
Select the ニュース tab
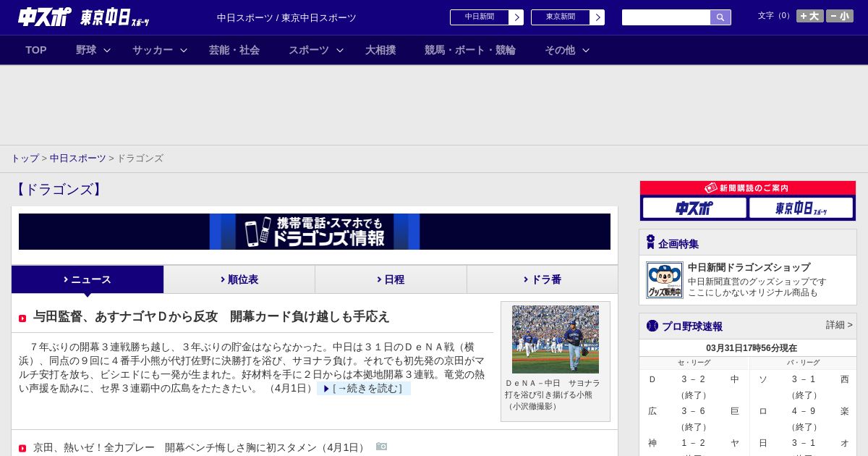click(88, 279)
